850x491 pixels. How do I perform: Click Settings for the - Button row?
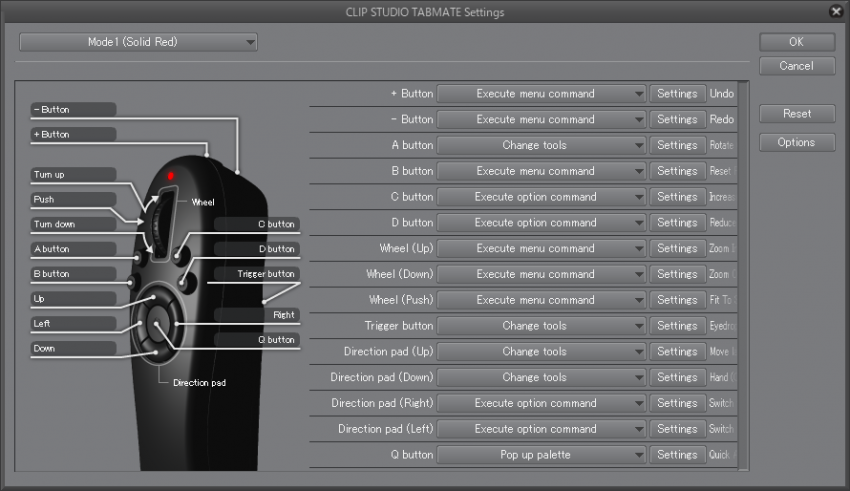coord(678,120)
